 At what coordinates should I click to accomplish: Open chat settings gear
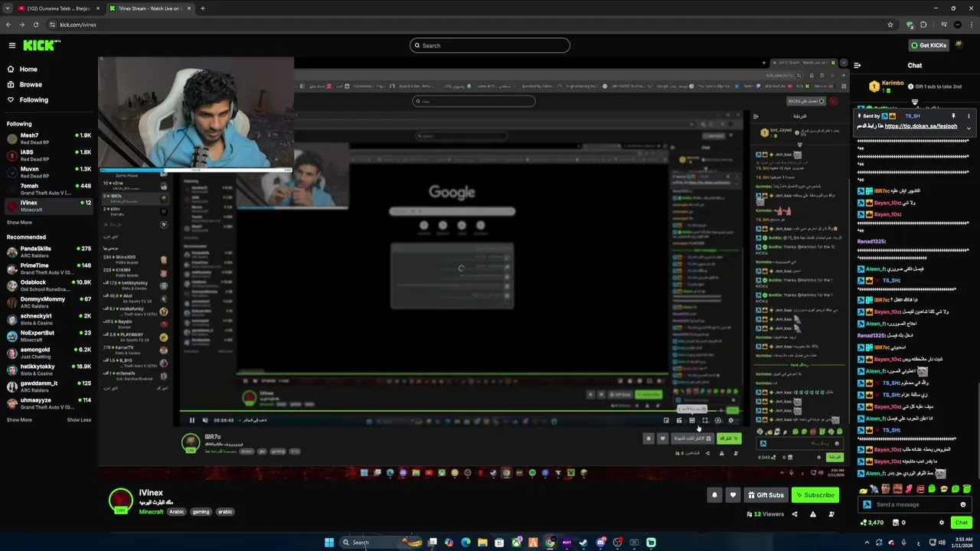point(942,523)
